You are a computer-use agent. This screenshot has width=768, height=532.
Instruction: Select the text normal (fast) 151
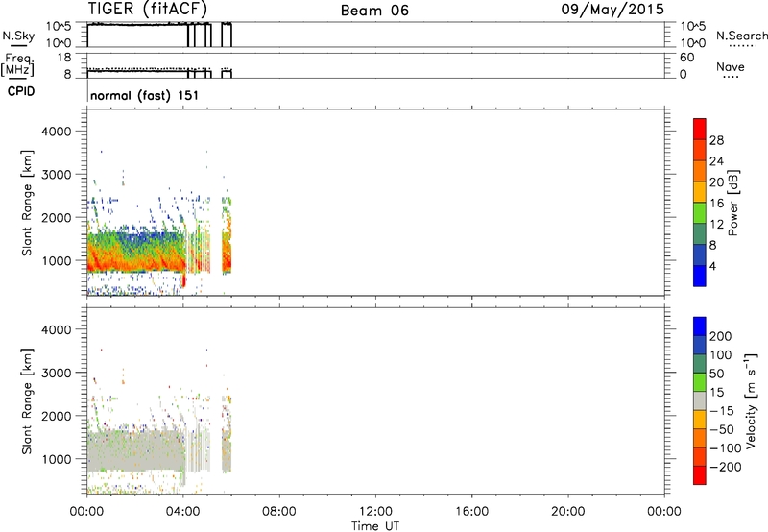145,95
